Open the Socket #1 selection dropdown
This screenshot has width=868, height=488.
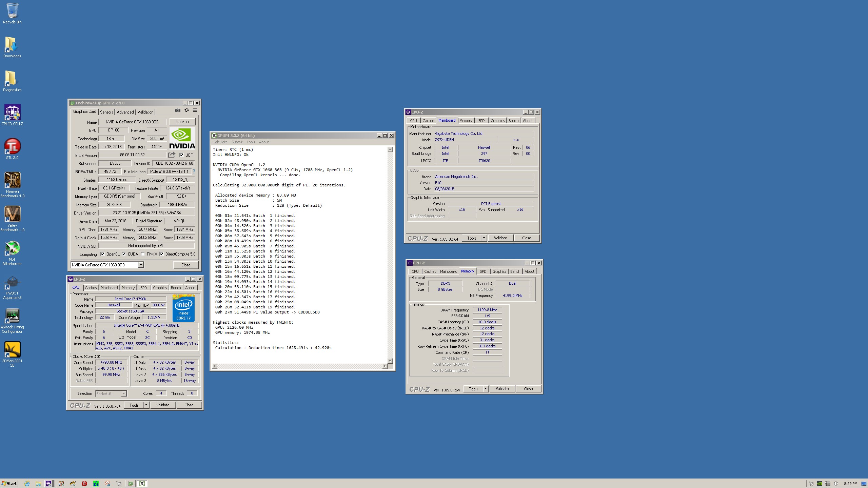pyautogui.click(x=124, y=393)
